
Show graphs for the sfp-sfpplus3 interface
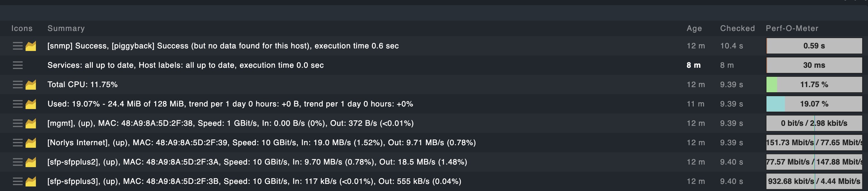click(x=31, y=182)
